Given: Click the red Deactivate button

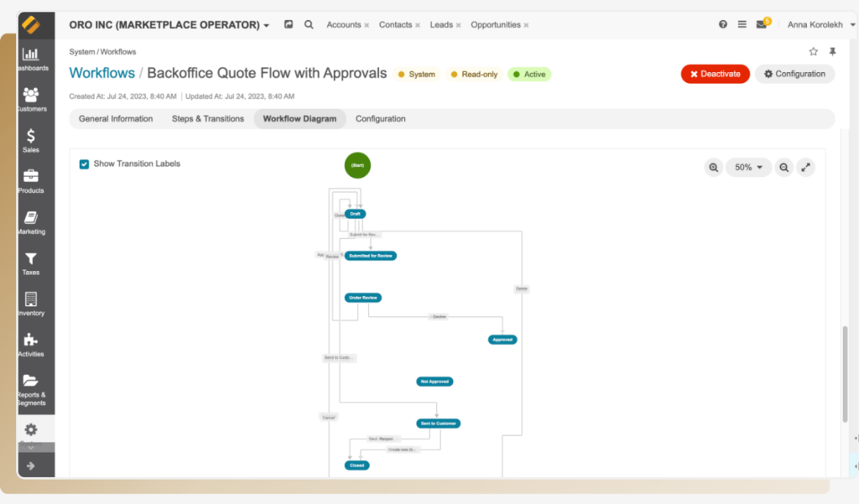Looking at the screenshot, I should 715,74.
